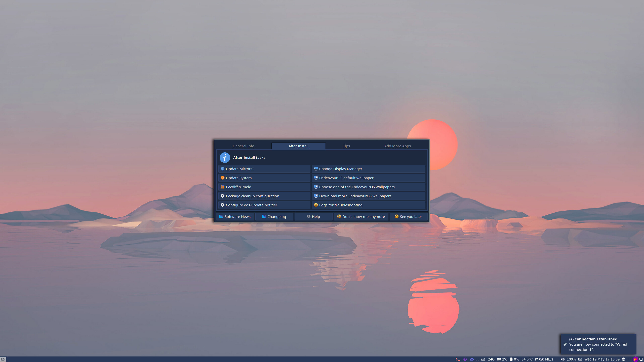The height and width of the screenshot is (362, 644).
Task: Open Pacdiff & meld
Action: (x=264, y=187)
